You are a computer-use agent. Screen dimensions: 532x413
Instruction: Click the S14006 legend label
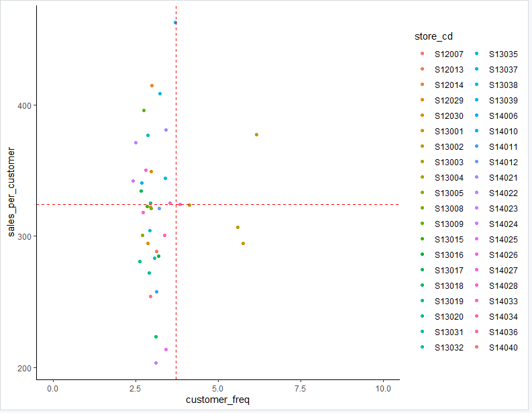(x=503, y=116)
